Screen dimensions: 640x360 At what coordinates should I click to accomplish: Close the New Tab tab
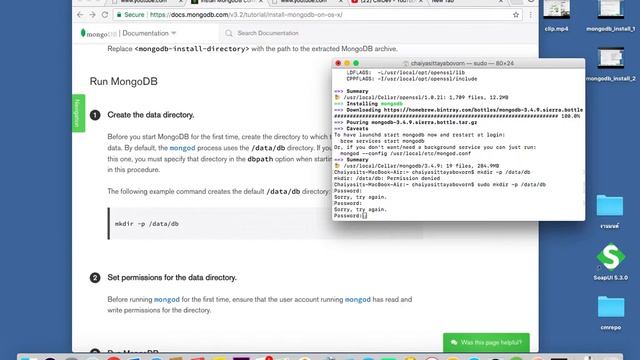(501, 2)
